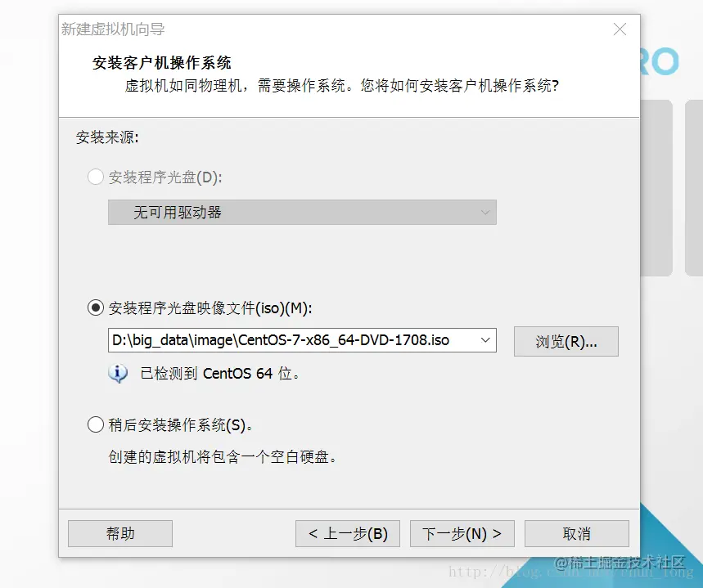The height and width of the screenshot is (588, 703).
Task: Click the 帮助 help button
Action: (120, 533)
